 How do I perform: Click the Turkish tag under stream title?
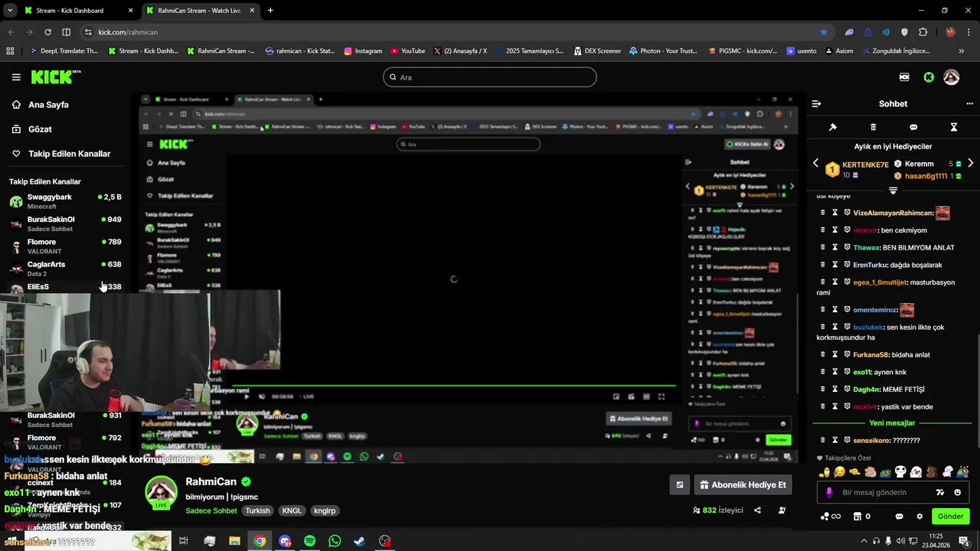pyautogui.click(x=258, y=510)
